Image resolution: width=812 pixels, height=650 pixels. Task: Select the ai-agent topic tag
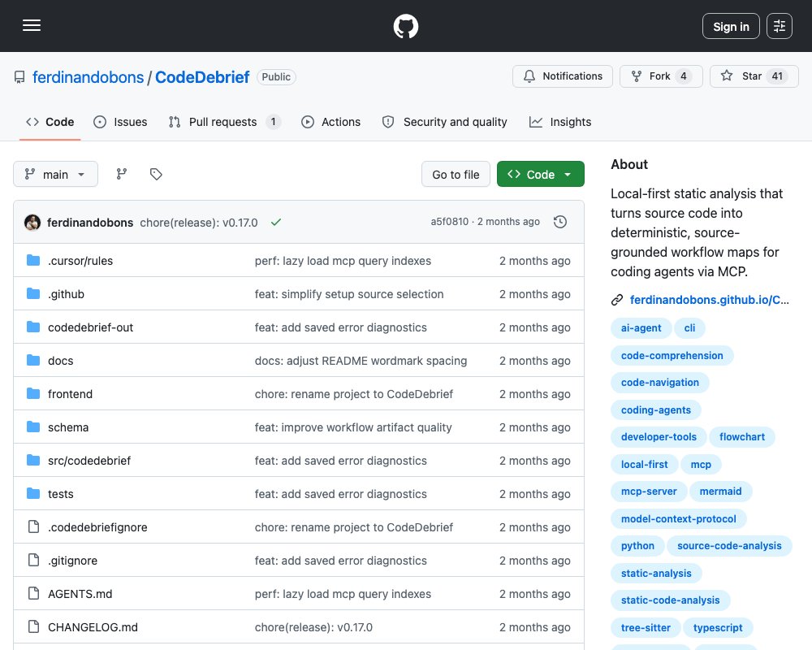click(x=641, y=328)
